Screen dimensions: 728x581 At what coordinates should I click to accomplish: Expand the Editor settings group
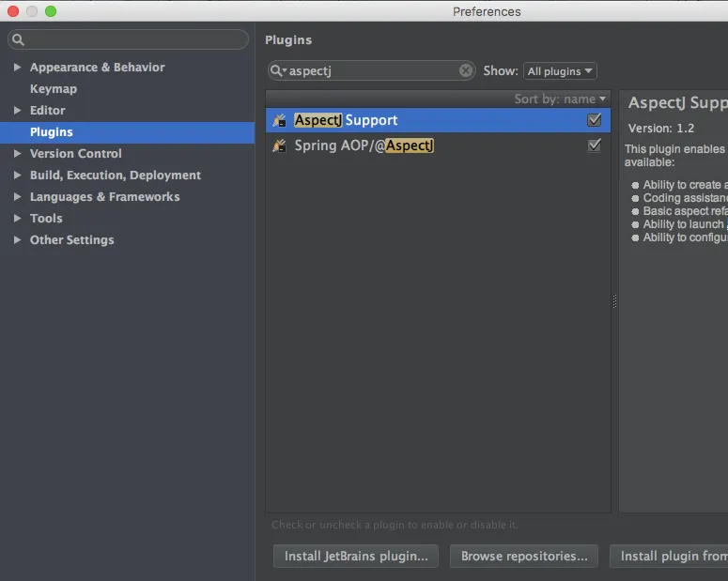[17, 111]
